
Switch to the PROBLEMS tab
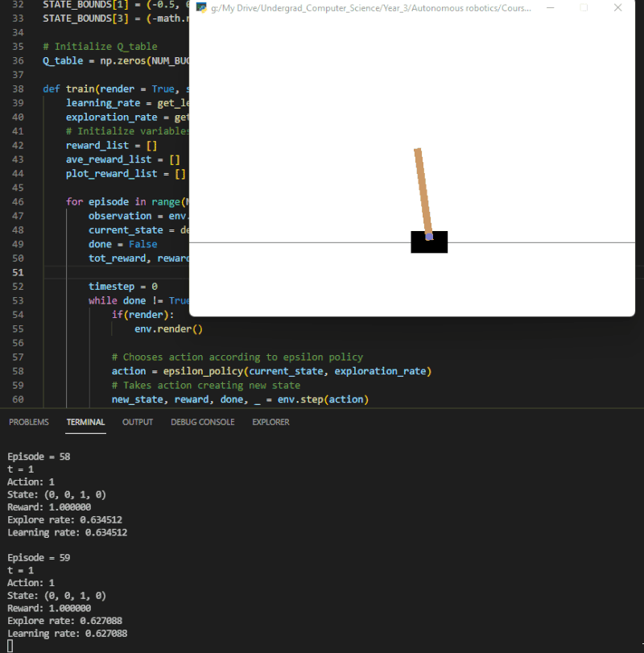(29, 421)
